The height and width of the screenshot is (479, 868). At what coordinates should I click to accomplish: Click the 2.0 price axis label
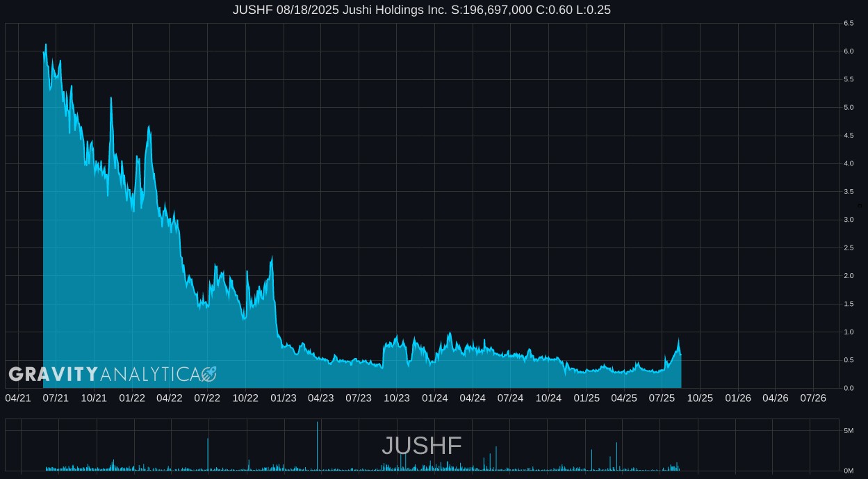[x=849, y=276]
